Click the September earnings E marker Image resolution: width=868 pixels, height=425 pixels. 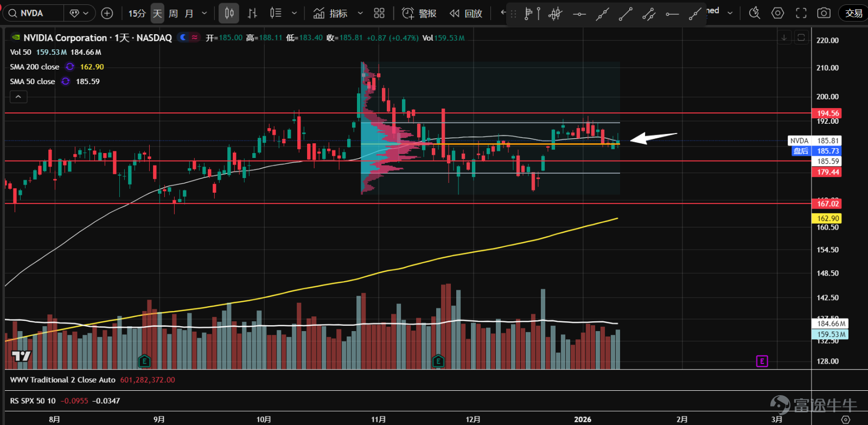[144, 361]
